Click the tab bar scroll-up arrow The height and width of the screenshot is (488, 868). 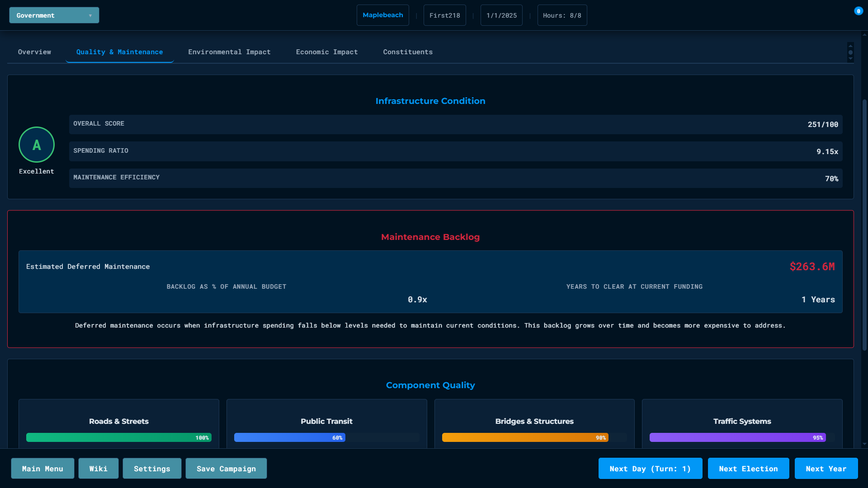coord(850,46)
